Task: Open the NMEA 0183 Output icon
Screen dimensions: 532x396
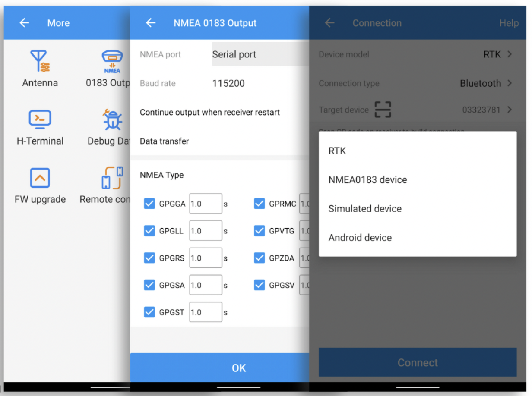Action: (112, 61)
